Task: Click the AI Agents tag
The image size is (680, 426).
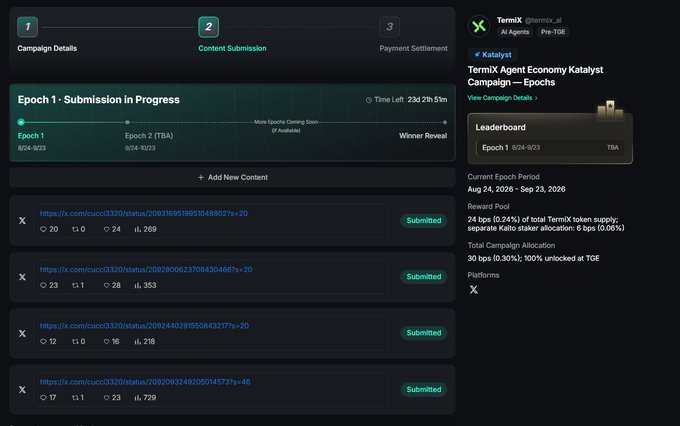Action: [515, 32]
